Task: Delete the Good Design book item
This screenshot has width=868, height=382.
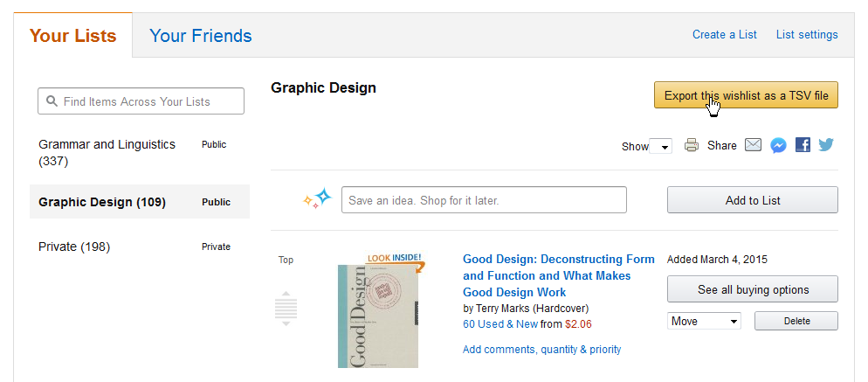Action: click(796, 321)
